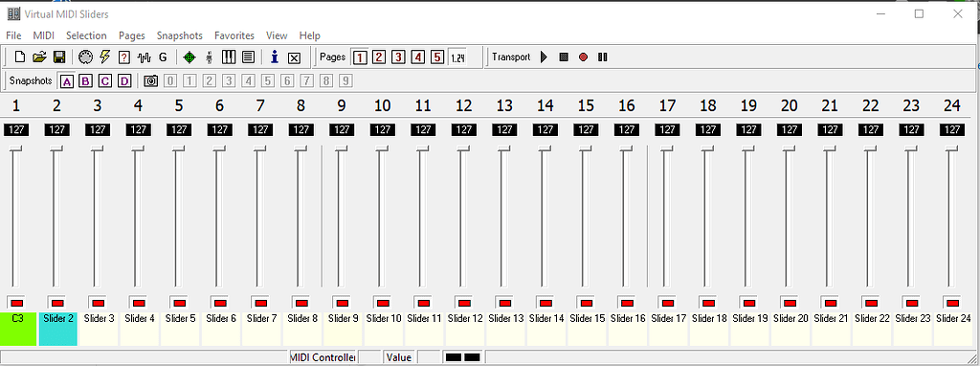Switch to page 5
This screenshot has height=366, width=980.
point(437,57)
